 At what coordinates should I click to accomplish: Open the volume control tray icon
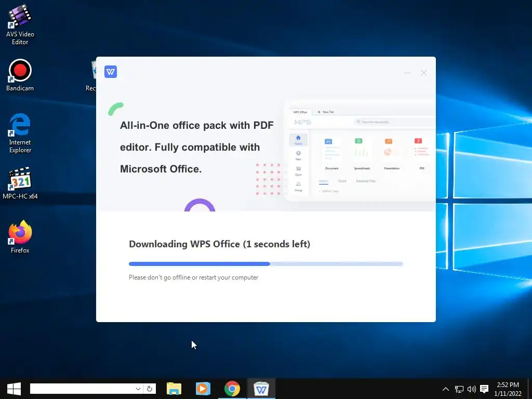coord(472,389)
